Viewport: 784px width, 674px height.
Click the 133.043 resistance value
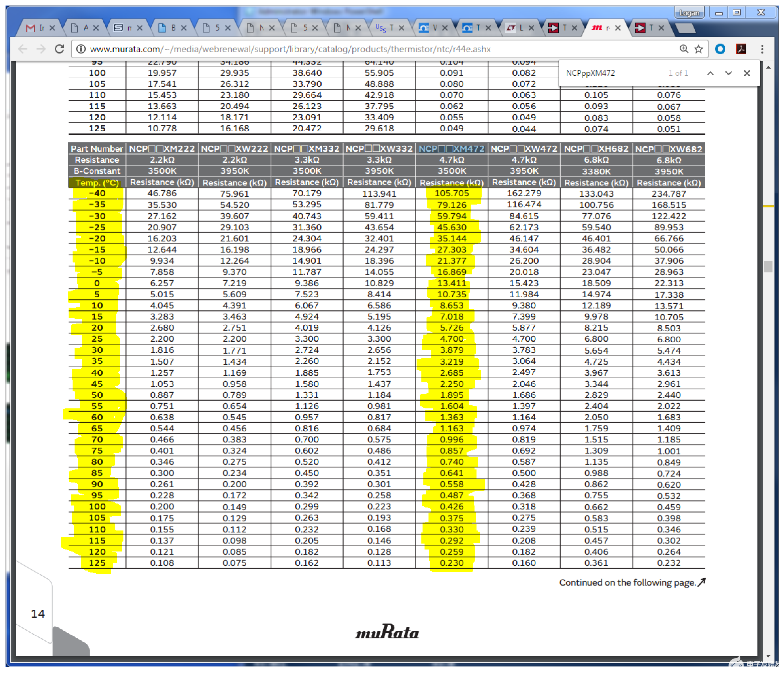click(x=596, y=194)
